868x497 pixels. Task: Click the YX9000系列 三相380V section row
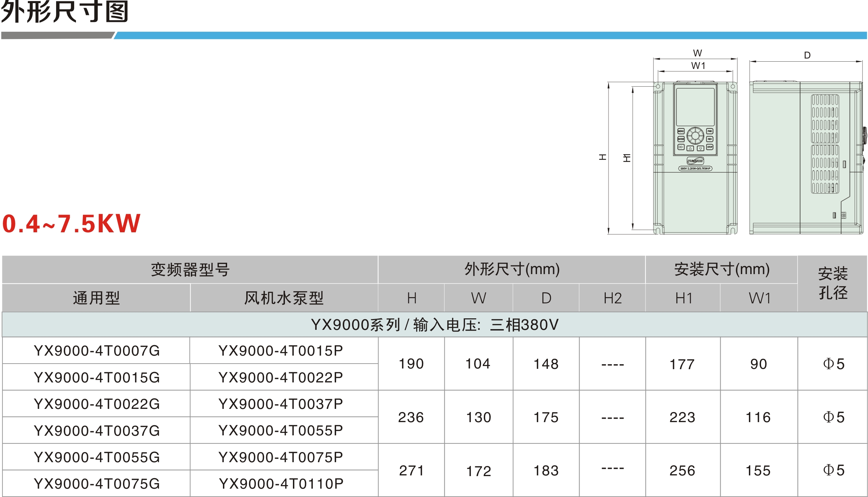[434, 325]
